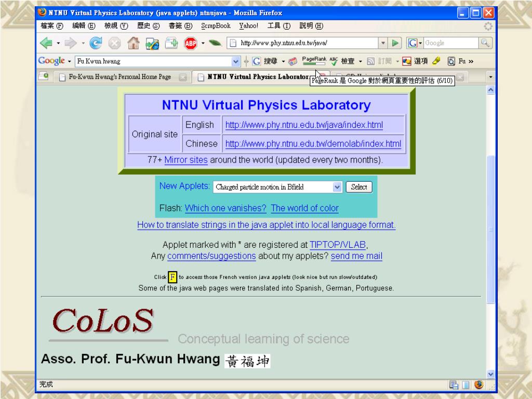Click the PageRank progress bar indicator
Screen dimensions: 532x399
coord(314,61)
